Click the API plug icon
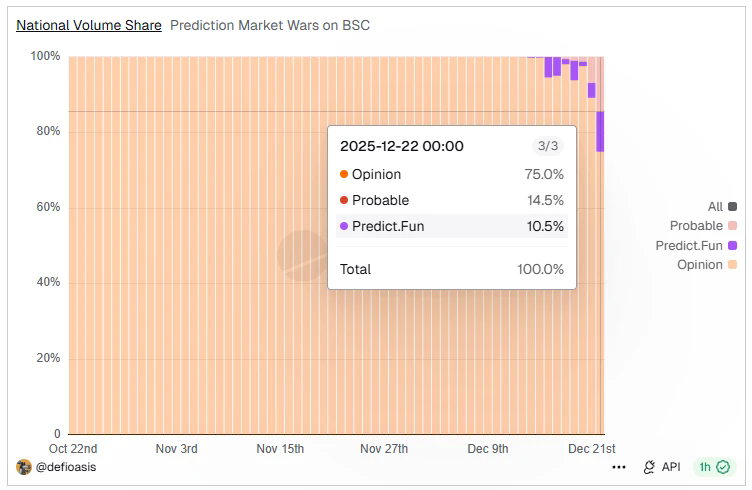 649,467
